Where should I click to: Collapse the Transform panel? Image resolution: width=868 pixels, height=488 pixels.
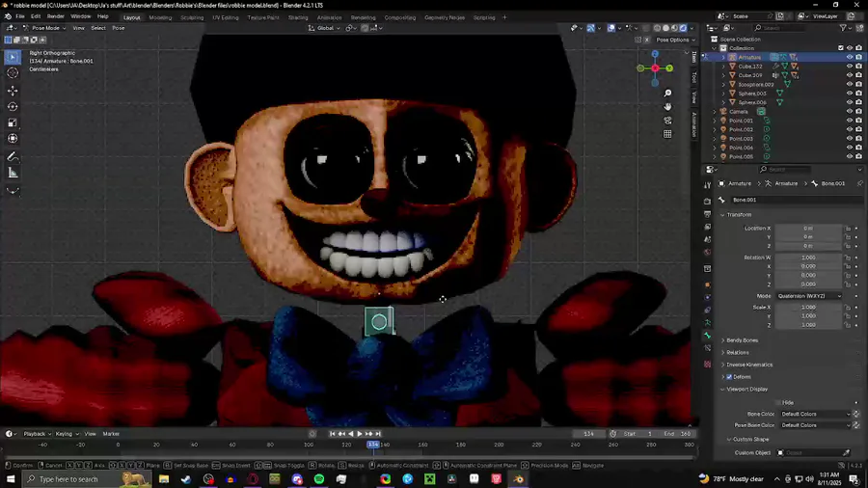point(739,215)
